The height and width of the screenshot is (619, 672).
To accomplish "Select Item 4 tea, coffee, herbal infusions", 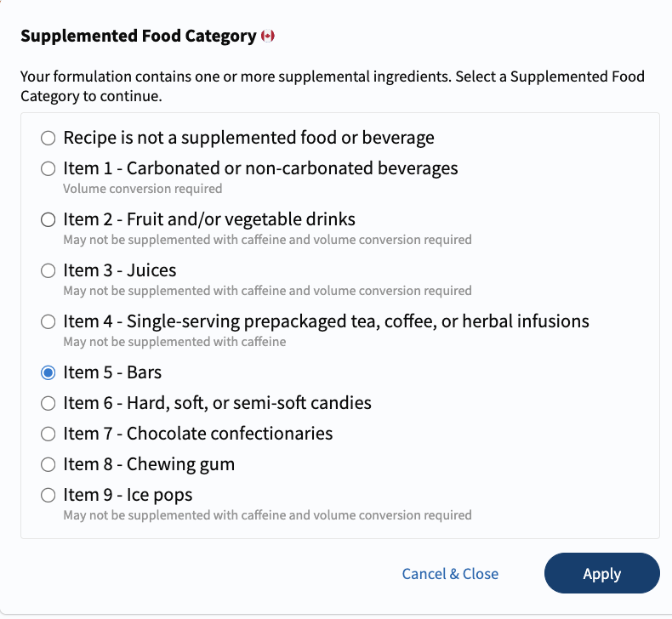I will point(48,321).
